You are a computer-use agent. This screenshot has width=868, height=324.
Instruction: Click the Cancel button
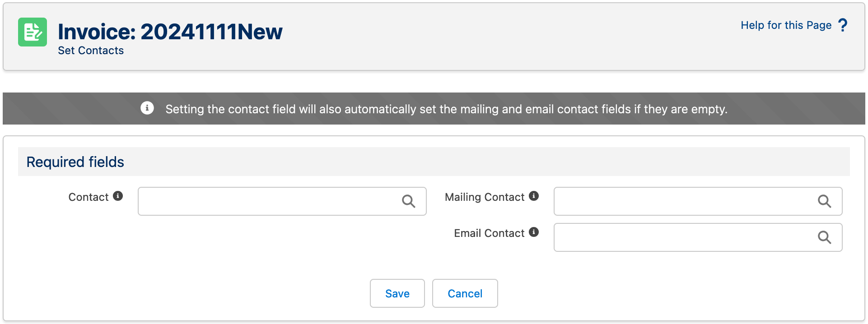pyautogui.click(x=465, y=293)
